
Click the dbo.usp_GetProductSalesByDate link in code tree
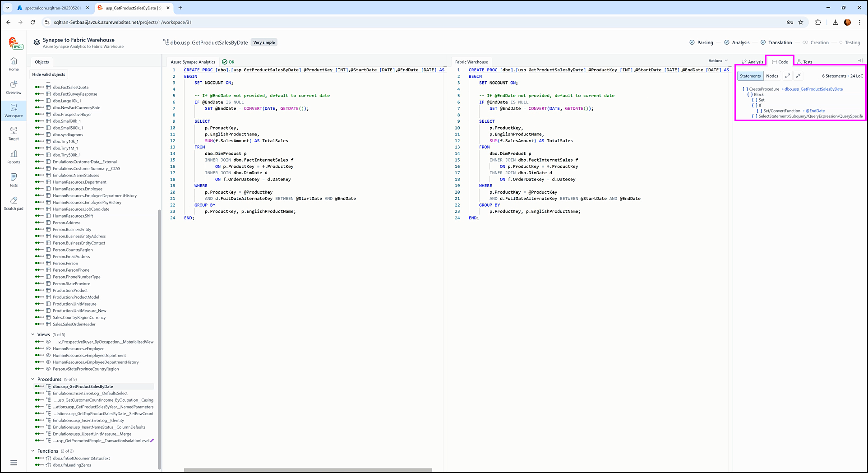coord(813,89)
